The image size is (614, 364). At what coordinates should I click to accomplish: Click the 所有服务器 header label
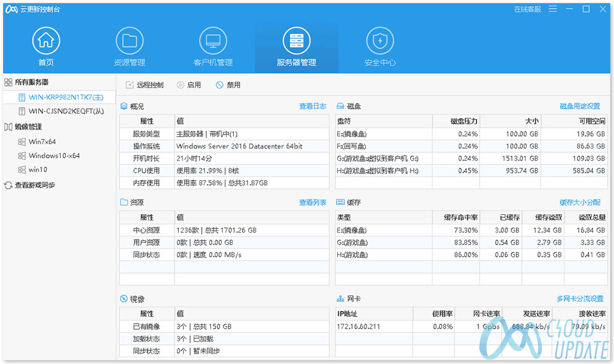(x=32, y=82)
